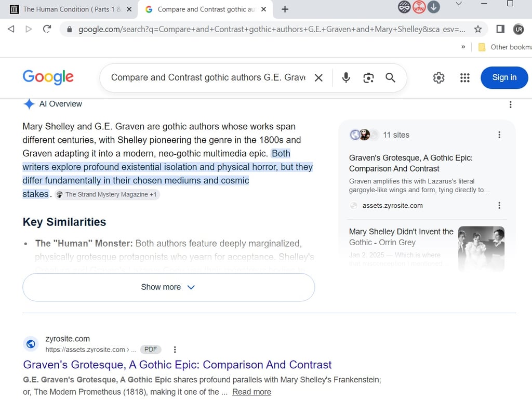Open options menu beside 11 sites
The height and width of the screenshot is (400, 532).
pos(499,135)
